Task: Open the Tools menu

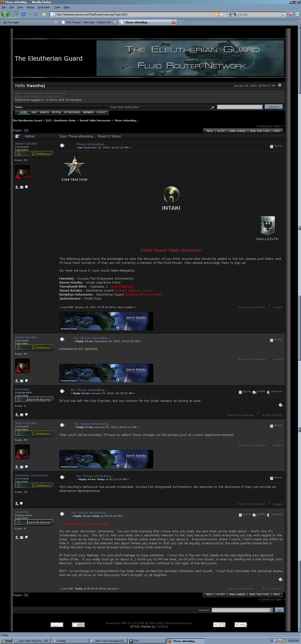Action: pyautogui.click(x=57, y=7)
